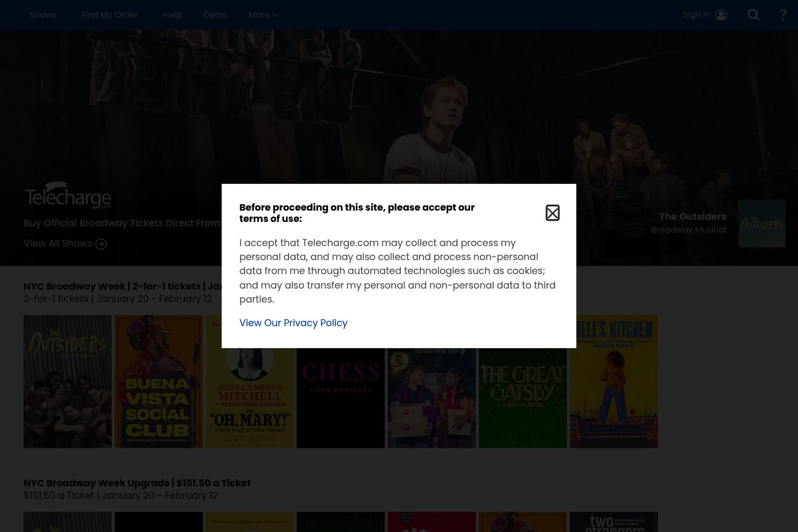798x532 pixels.
Task: Open View Our Privacy Policy link
Action: (x=293, y=322)
